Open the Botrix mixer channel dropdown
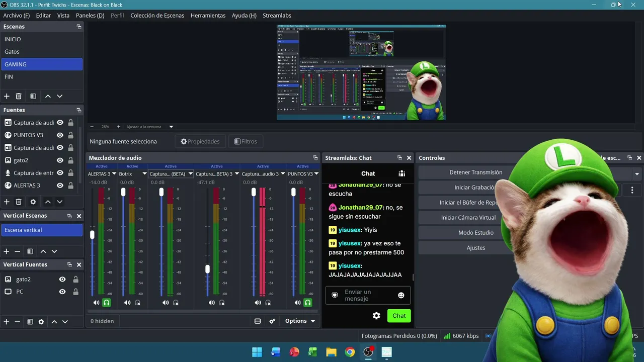The height and width of the screenshot is (362, 644). 144,174
